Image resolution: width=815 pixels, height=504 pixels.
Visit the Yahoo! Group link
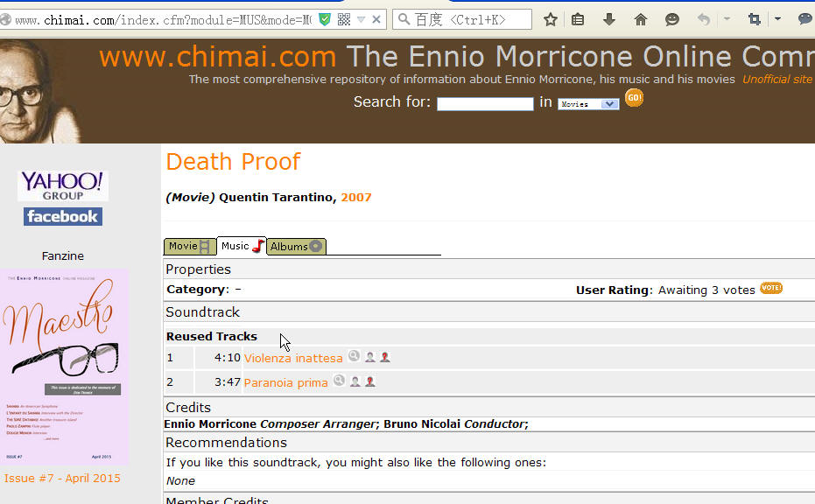(x=63, y=185)
